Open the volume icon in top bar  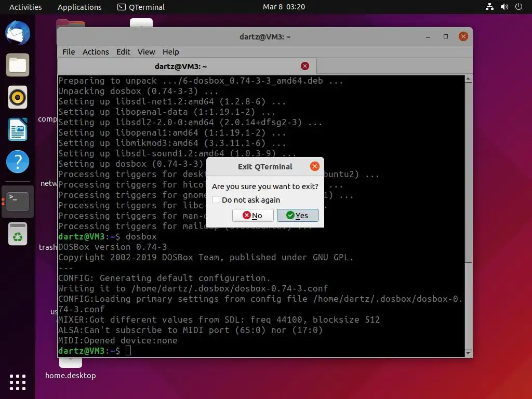[504, 7]
